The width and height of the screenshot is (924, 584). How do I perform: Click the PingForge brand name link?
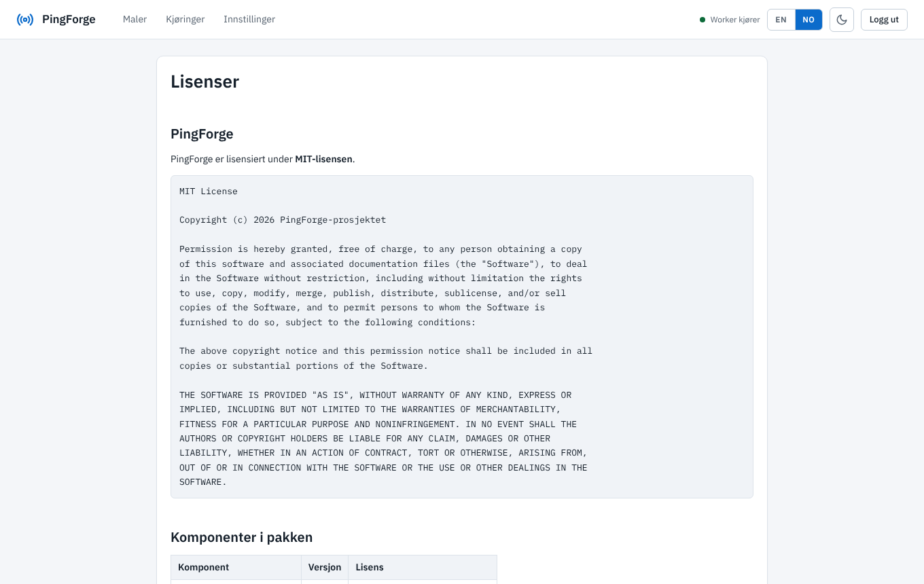tap(69, 20)
